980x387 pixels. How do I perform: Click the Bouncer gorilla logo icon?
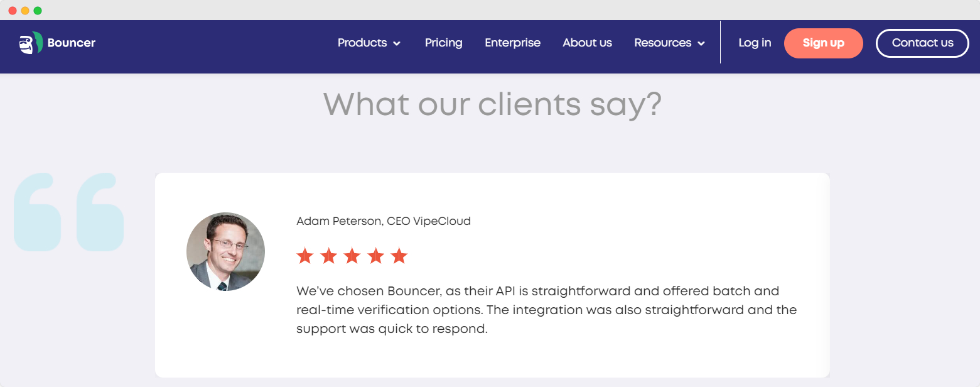[30, 43]
